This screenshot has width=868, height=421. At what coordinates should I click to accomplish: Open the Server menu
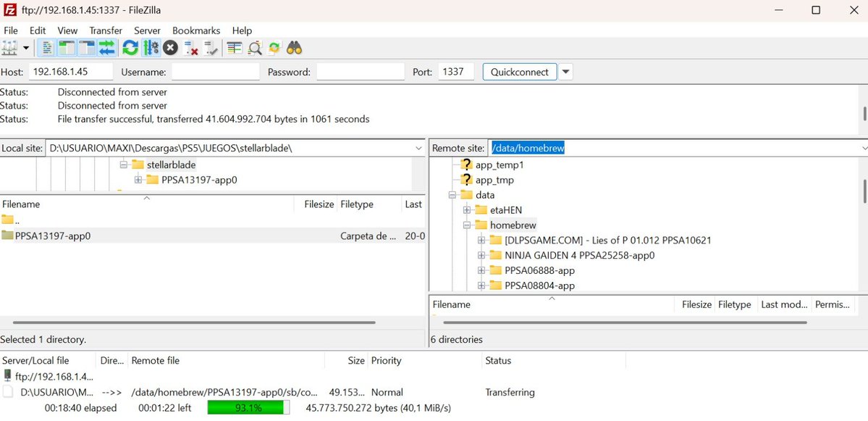tap(147, 30)
